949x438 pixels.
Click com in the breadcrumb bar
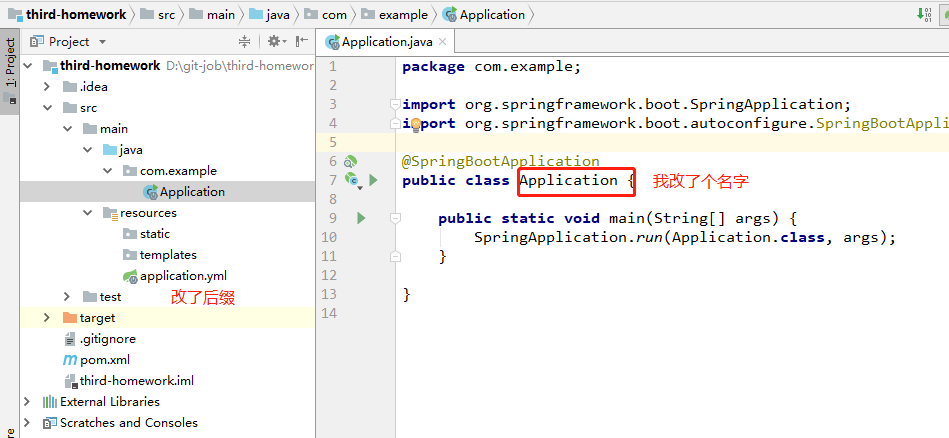(334, 15)
